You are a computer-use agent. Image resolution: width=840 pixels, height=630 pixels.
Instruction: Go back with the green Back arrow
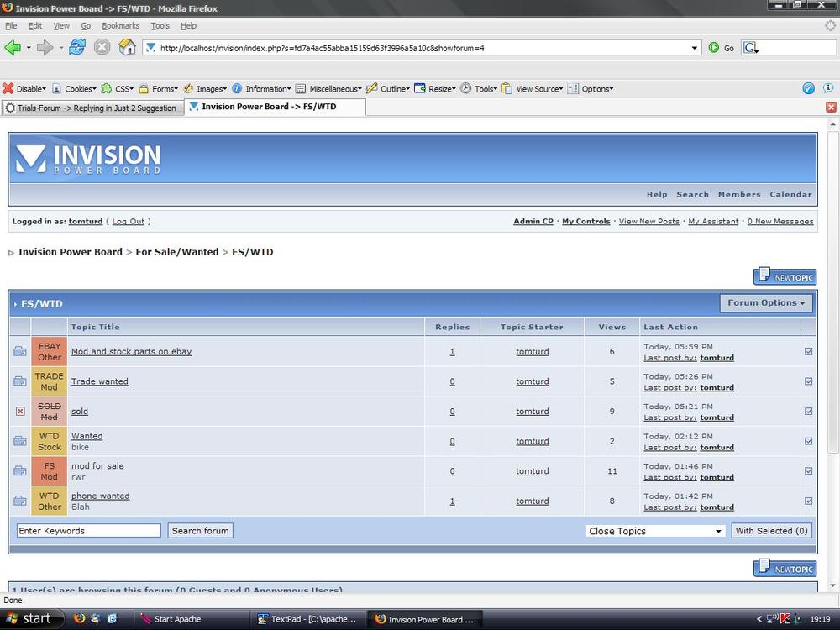(13, 48)
